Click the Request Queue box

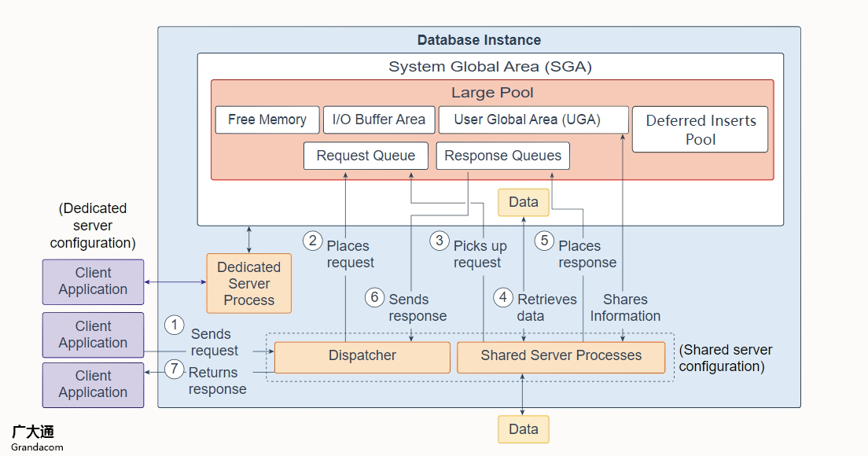point(366,156)
